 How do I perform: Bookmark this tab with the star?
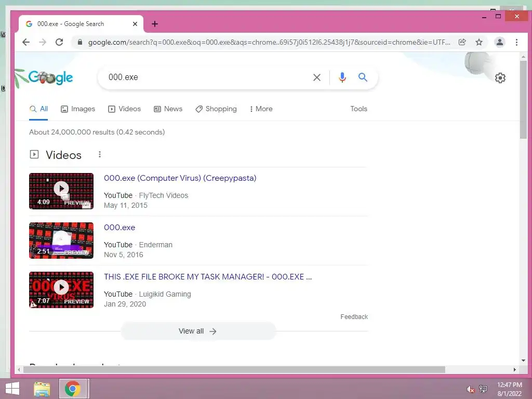(x=478, y=42)
